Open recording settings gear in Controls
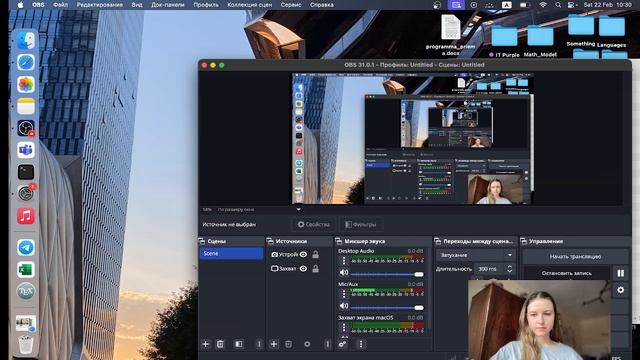Image resolution: width=640 pixels, height=360 pixels. click(x=620, y=290)
